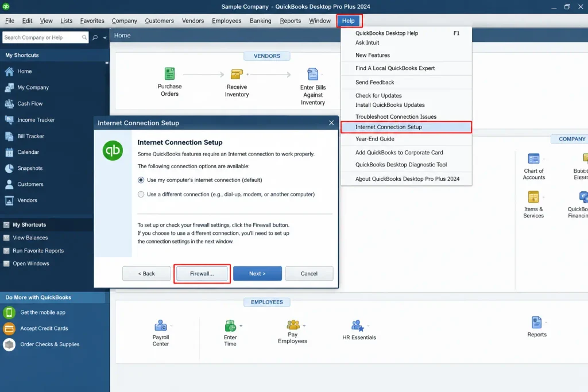Open Snapshots shortcut
The height and width of the screenshot is (392, 588).
click(x=23, y=168)
